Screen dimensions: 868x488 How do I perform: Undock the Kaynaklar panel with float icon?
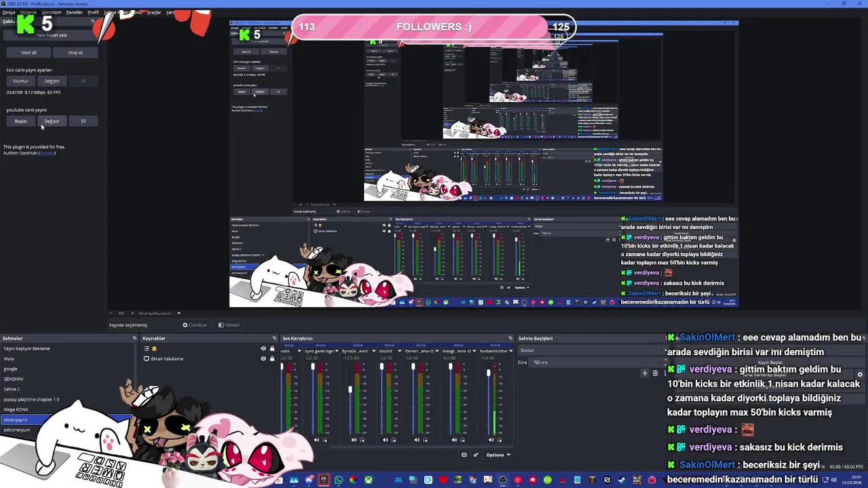pos(274,338)
